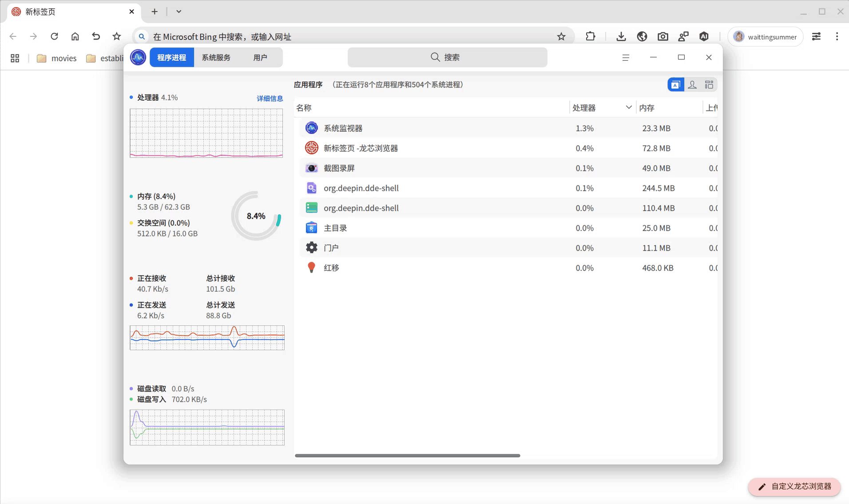Switch to the 用户 tab
Image resolution: width=849 pixels, height=504 pixels.
click(261, 57)
